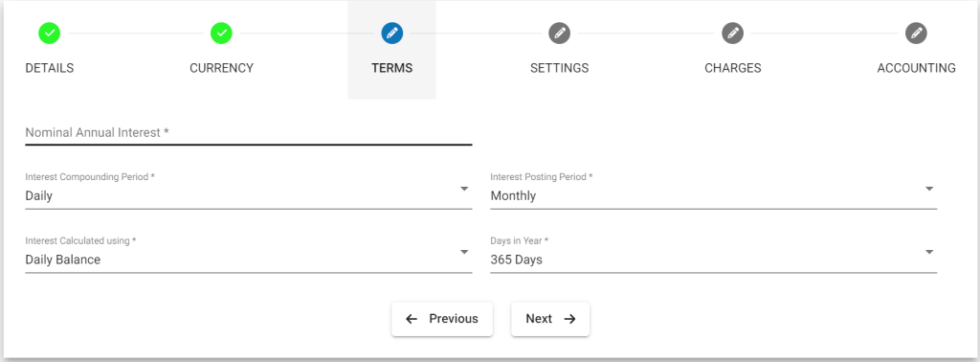Click the blue pencil icon above TERMS
980x362 pixels.
click(391, 33)
